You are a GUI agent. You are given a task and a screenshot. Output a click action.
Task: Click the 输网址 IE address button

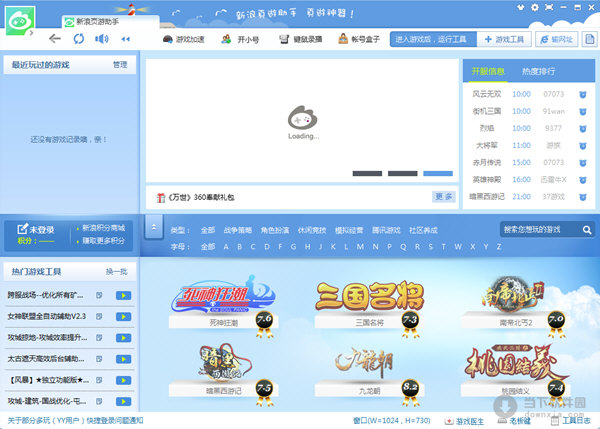pyautogui.click(x=556, y=39)
